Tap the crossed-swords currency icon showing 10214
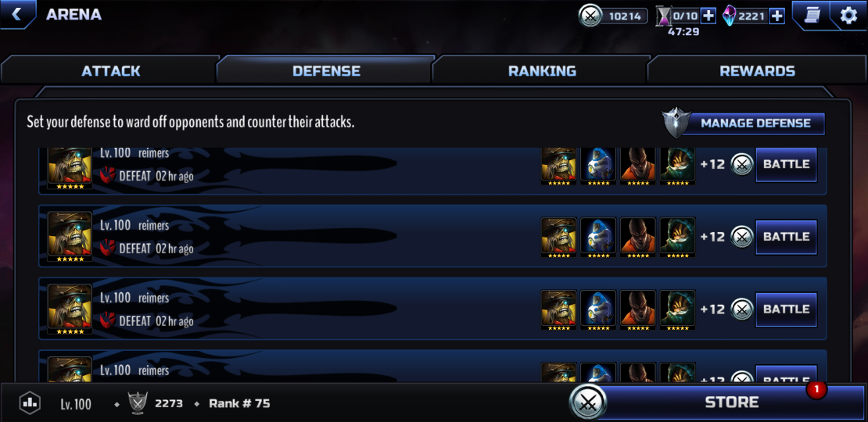868x422 pixels. [x=590, y=16]
